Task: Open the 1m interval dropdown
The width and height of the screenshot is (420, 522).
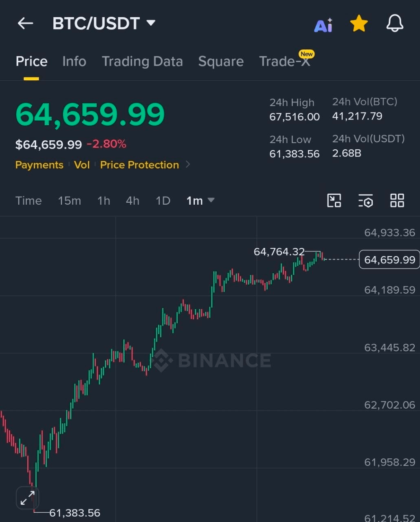Action: tap(200, 201)
